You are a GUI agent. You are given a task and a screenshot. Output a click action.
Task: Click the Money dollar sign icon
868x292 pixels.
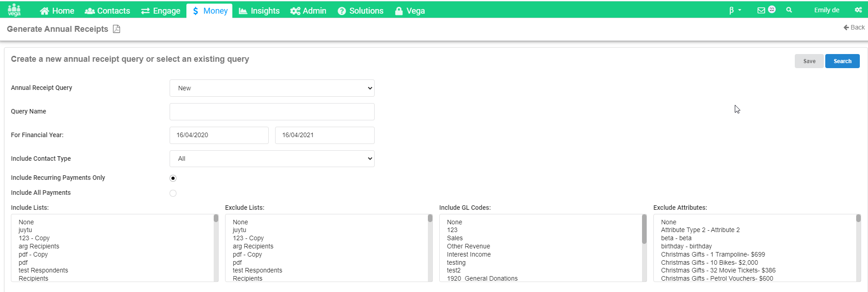pyautogui.click(x=196, y=11)
